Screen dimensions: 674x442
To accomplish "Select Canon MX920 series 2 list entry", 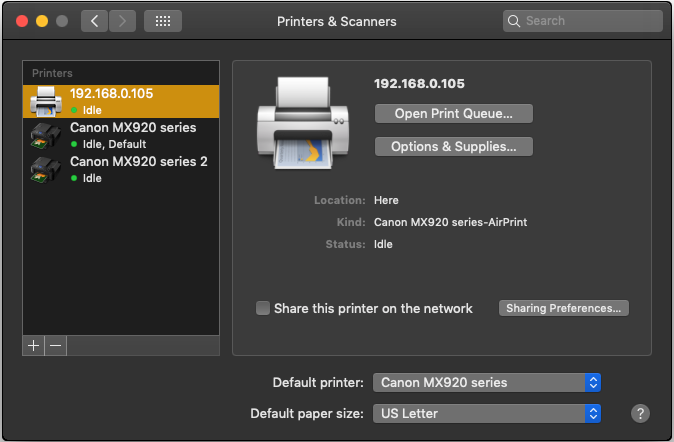I will (x=138, y=161).
